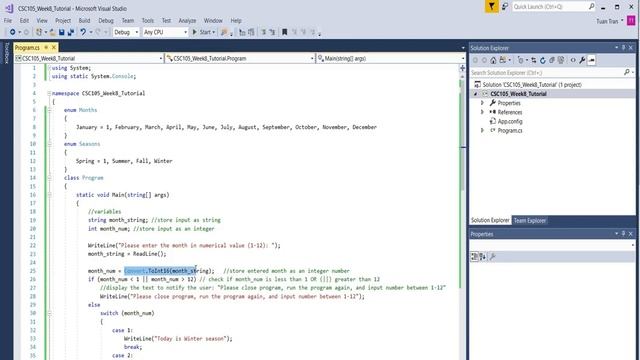Viewport: 640px width, 360px height.
Task: Expand the Properties node in Solution Explorer
Action: 482,103
